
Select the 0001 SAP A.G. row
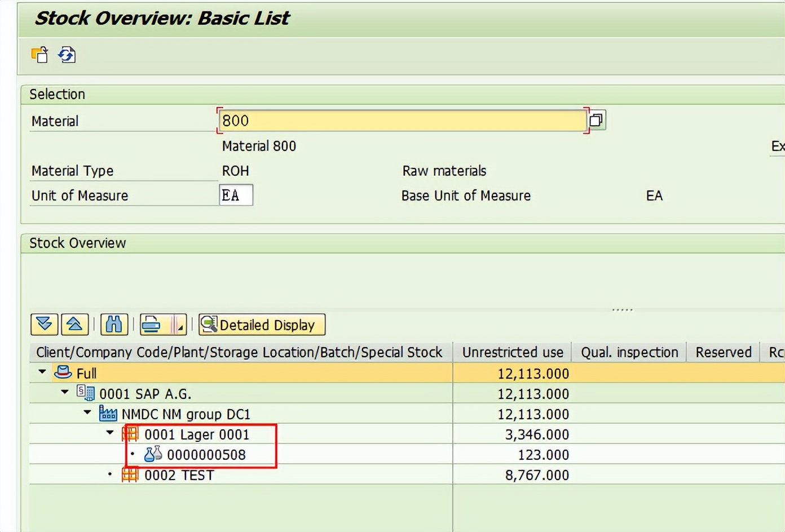click(x=145, y=394)
